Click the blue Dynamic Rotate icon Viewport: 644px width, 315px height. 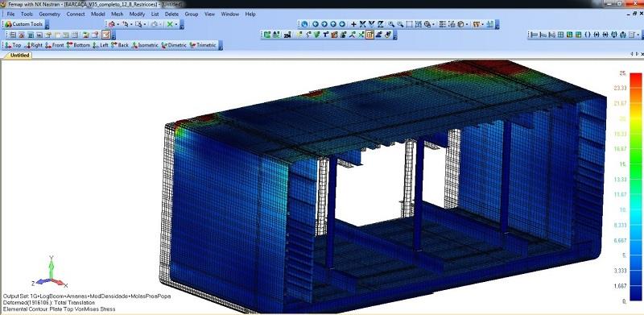[x=304, y=24]
